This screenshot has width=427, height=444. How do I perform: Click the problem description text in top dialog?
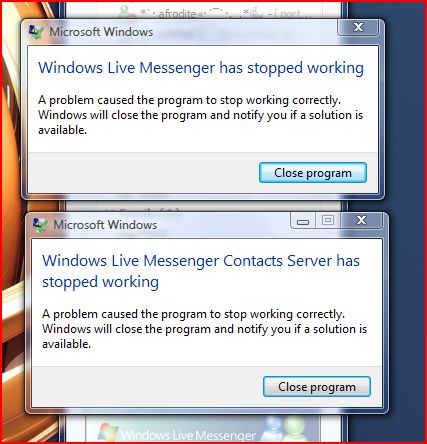(201, 115)
